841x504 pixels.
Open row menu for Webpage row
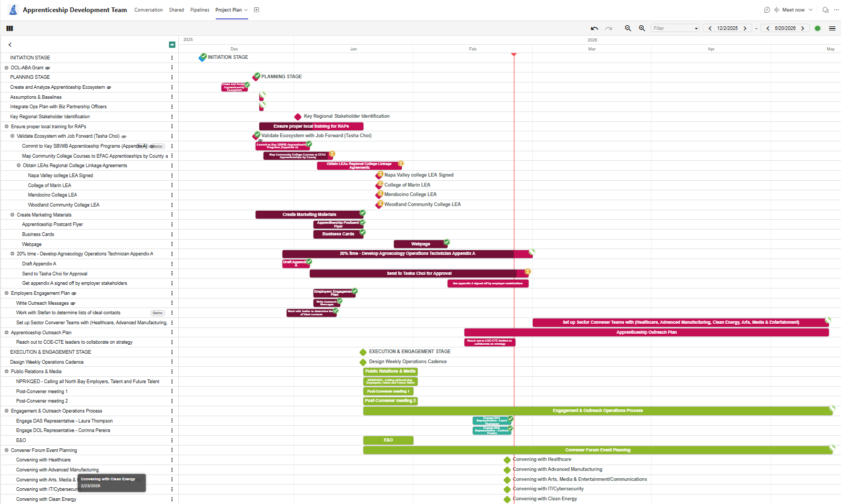click(172, 244)
